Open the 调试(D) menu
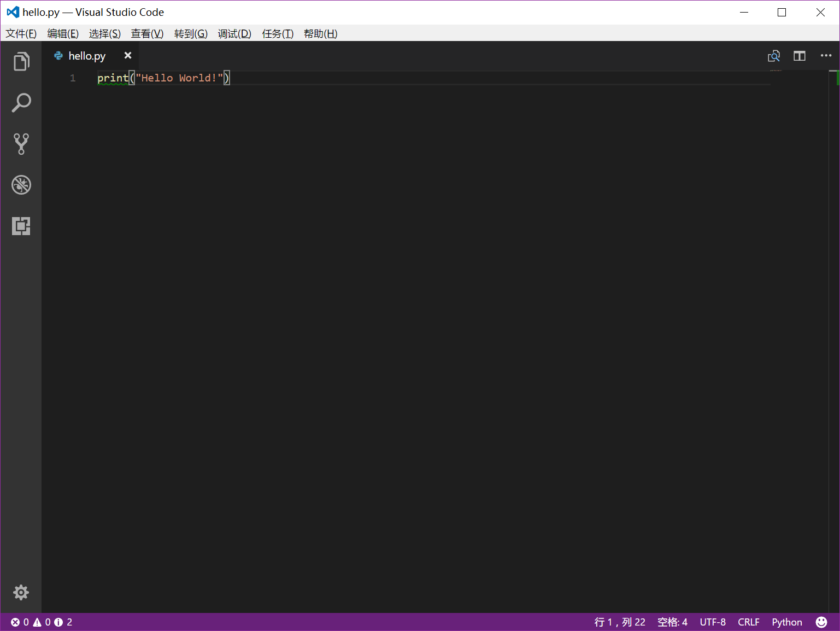Image resolution: width=840 pixels, height=631 pixels. coord(234,34)
